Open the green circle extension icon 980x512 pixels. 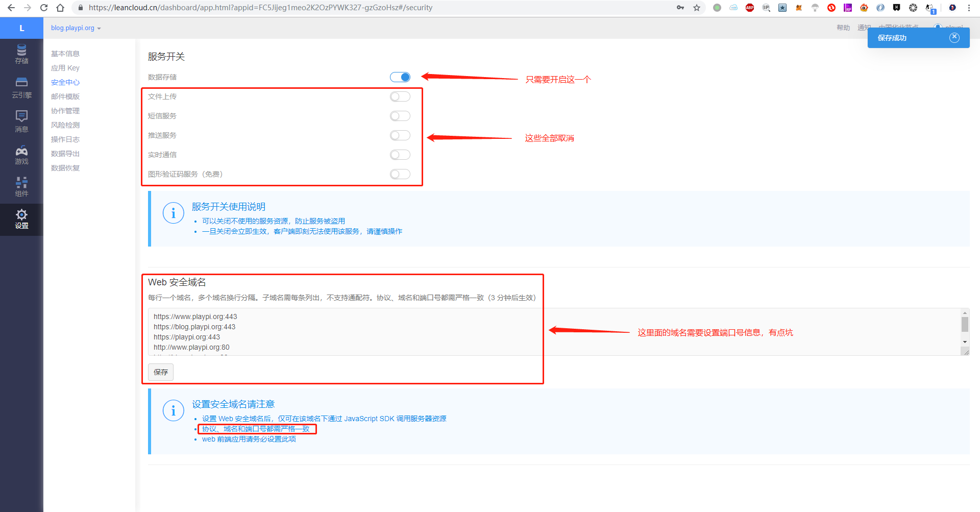[717, 8]
